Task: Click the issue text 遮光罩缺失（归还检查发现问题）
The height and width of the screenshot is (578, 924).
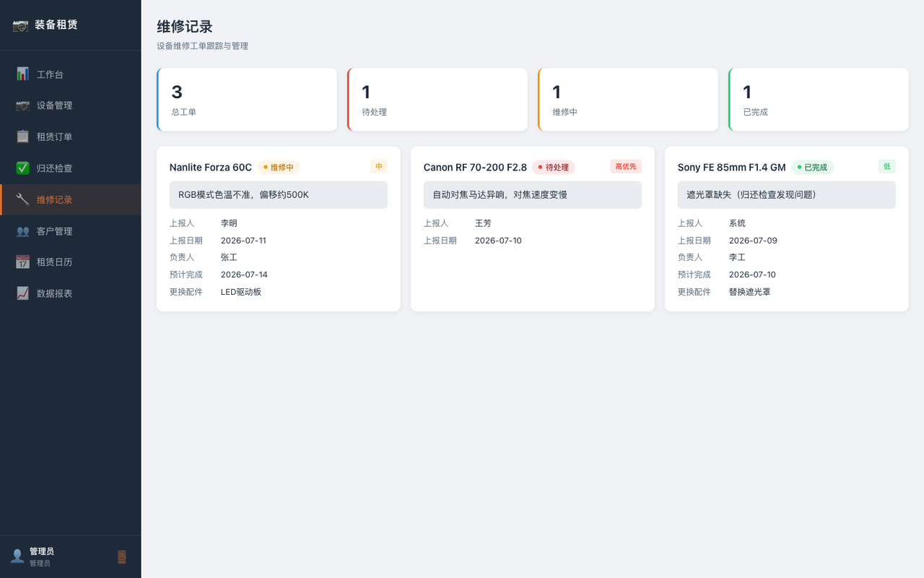Action: coord(751,195)
